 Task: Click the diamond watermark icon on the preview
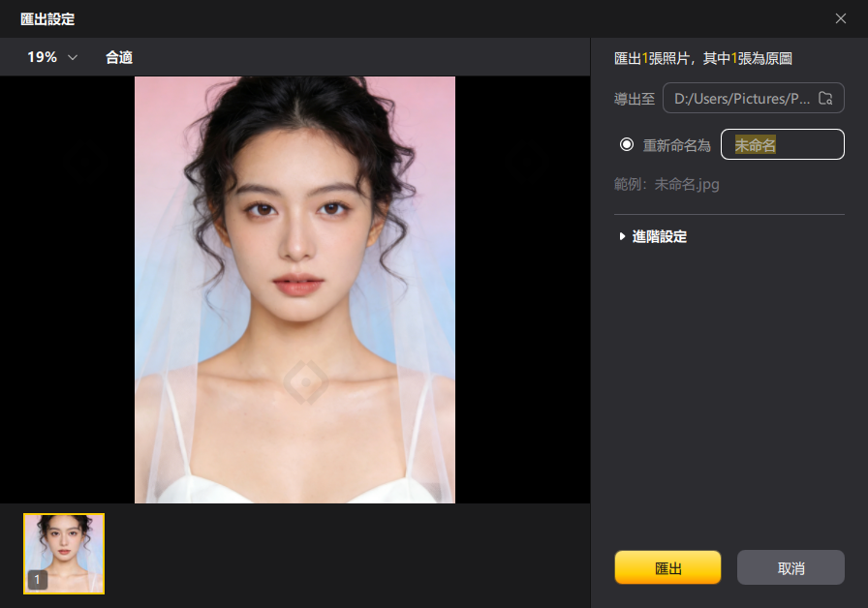(305, 381)
